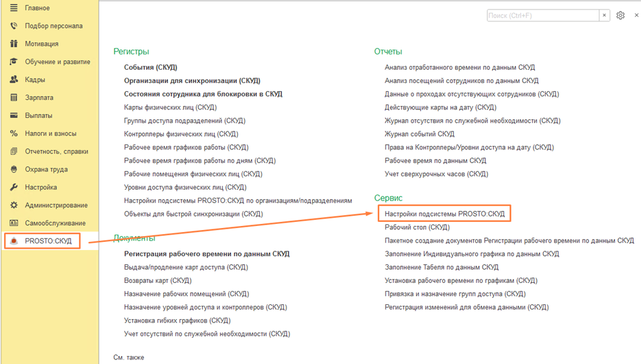
Task: Open the Администрирование section
Action: click(x=56, y=205)
